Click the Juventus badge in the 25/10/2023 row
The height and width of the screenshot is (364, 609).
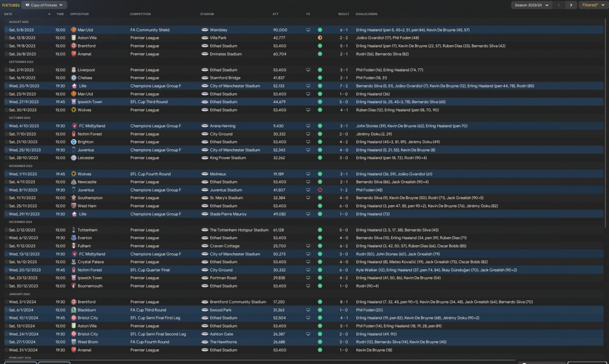(74, 150)
